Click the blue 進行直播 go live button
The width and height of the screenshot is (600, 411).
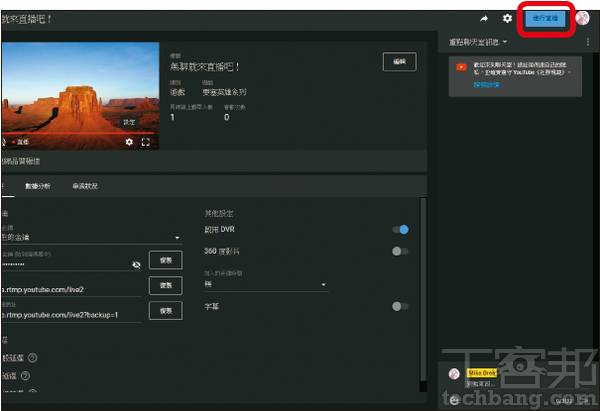pos(547,18)
